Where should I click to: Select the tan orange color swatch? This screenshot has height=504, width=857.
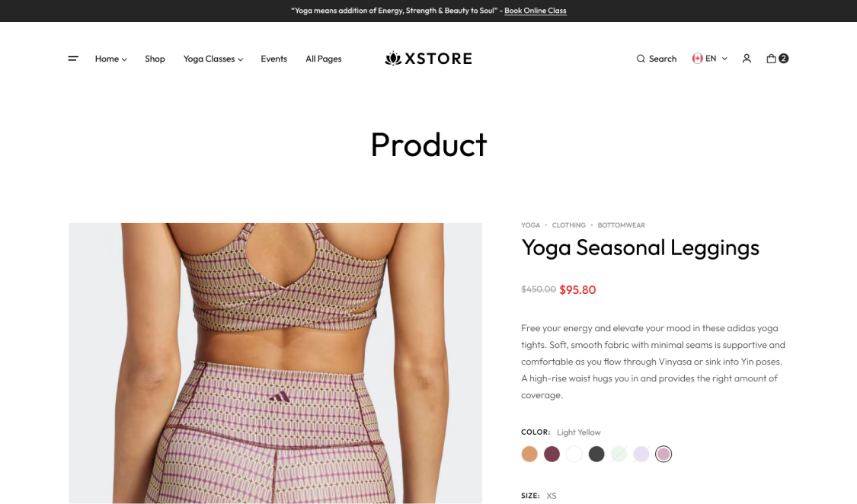529,454
